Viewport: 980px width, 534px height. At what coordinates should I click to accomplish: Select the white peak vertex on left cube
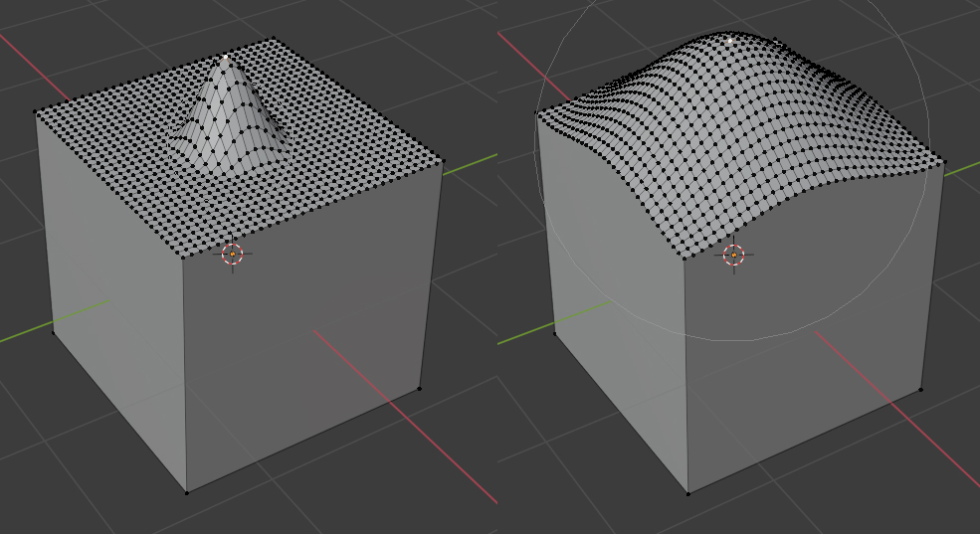point(226,57)
